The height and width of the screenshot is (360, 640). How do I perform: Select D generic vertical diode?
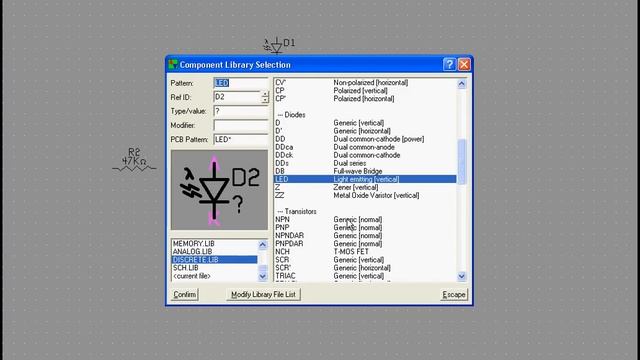[x=365, y=123]
